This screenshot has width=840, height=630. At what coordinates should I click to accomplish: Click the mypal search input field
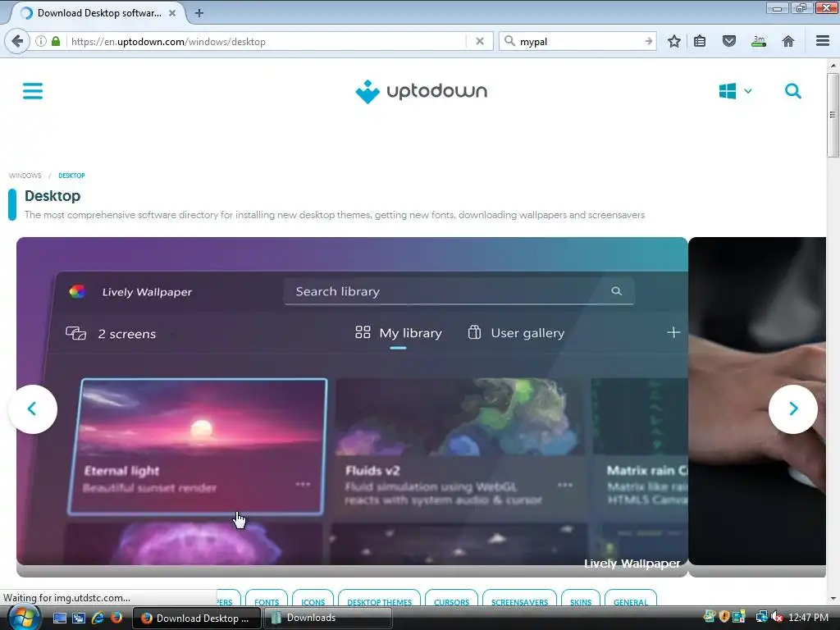point(578,41)
